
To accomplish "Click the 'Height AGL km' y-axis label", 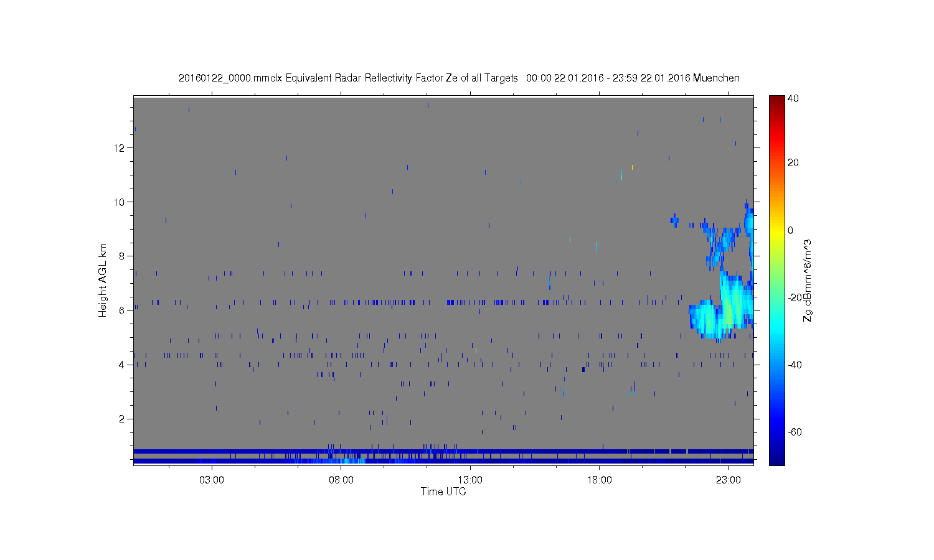I will point(103,280).
